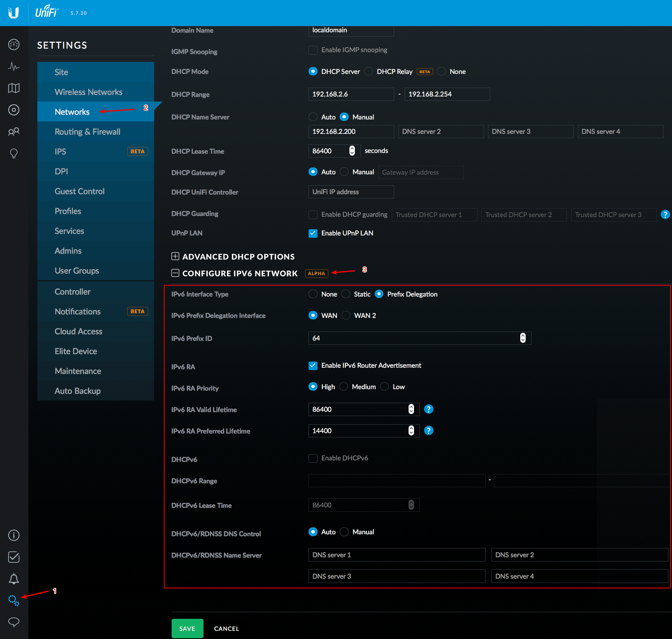Adjust the IPv6 Prefix ID stepper

click(x=523, y=338)
